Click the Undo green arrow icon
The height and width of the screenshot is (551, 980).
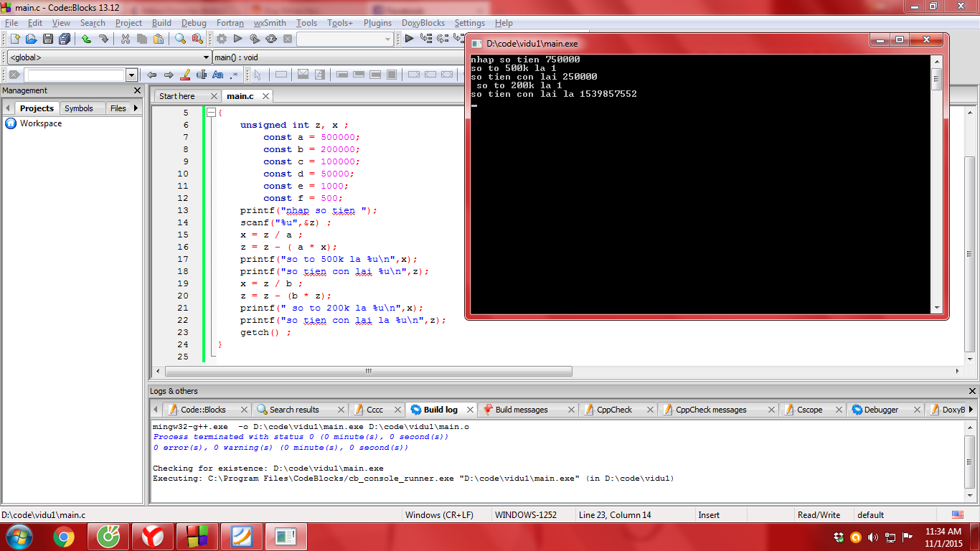tap(86, 39)
